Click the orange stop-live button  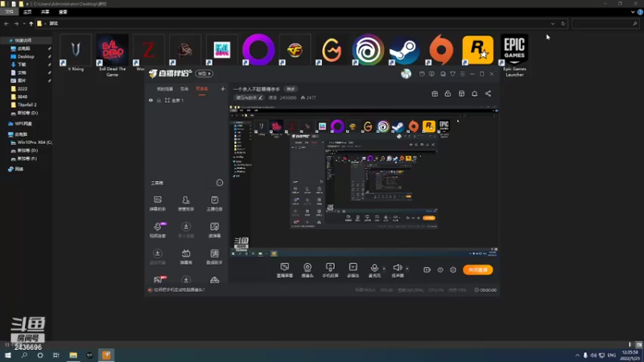pos(477,269)
